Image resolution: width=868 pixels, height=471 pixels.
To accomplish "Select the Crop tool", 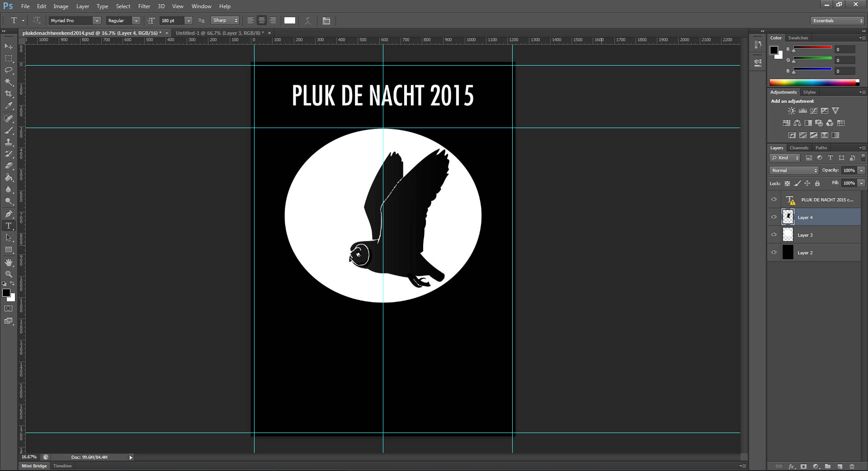I will 9,94.
